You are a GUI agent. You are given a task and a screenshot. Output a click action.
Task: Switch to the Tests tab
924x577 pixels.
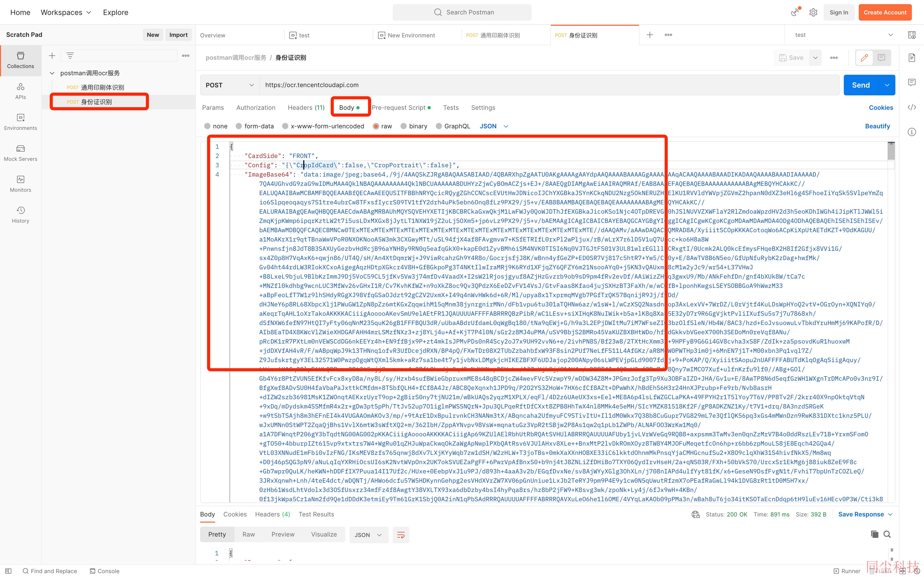click(x=451, y=108)
